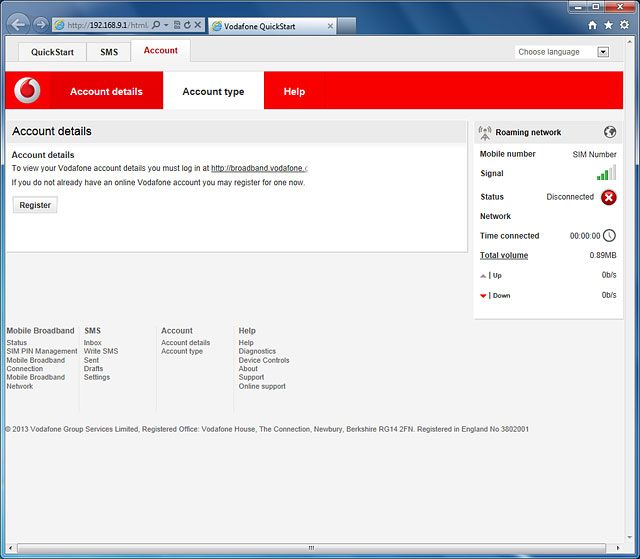
Task: Open footer Drafts link
Action: point(93,369)
